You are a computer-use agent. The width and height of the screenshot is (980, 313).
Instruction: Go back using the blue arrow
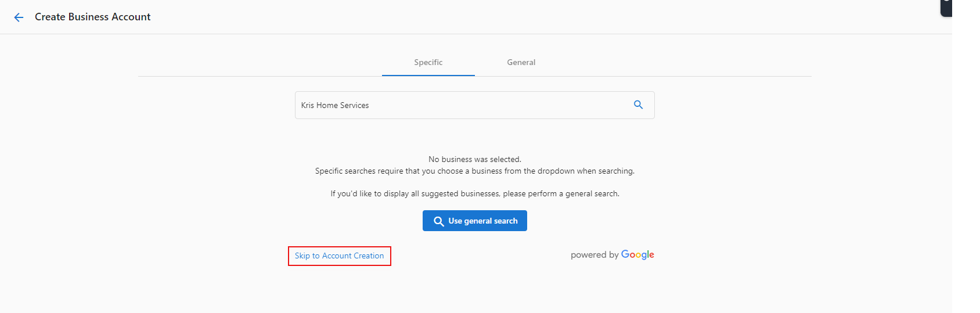19,17
